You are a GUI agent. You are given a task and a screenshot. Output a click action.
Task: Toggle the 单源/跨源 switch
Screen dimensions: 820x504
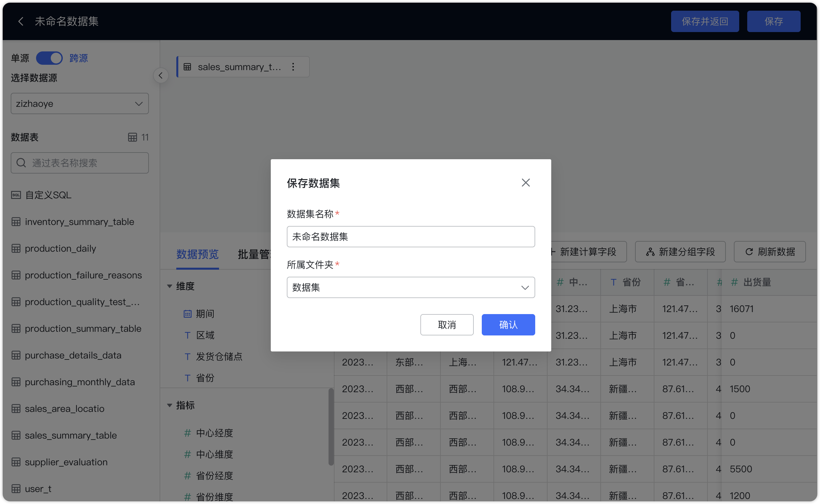[49, 58]
